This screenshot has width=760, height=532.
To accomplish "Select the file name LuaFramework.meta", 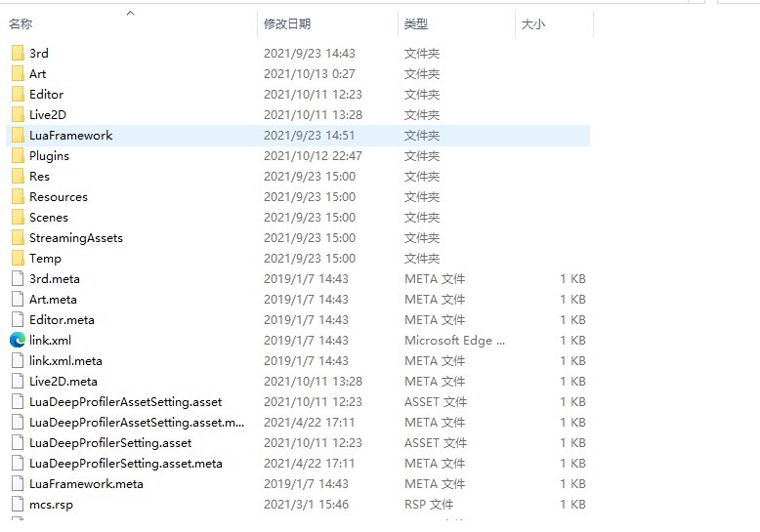I will (86, 483).
